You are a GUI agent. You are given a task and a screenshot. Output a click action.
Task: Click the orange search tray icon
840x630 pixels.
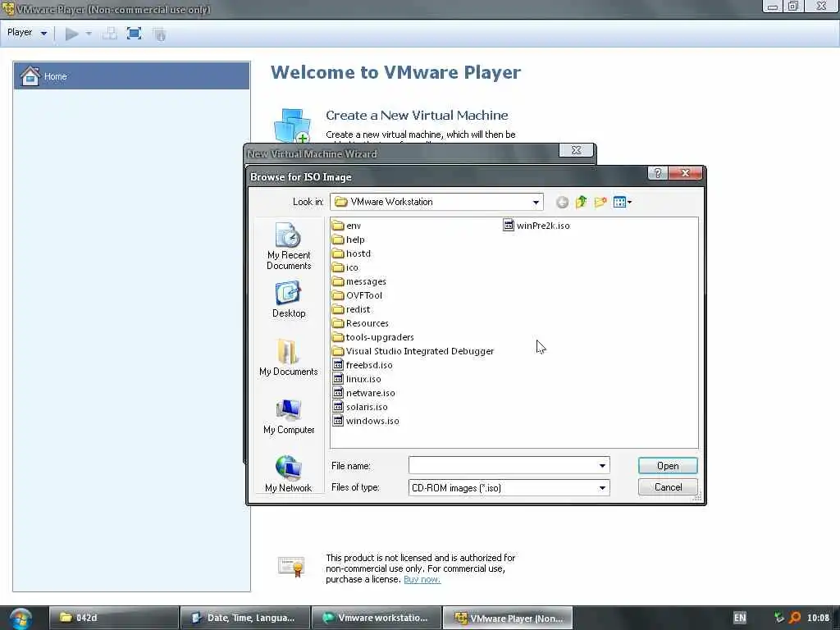point(795,618)
